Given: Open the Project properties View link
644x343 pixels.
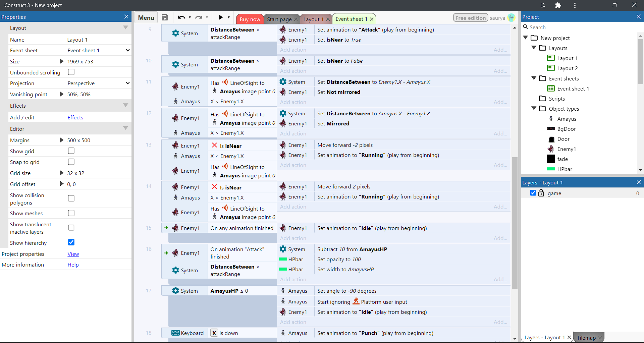Looking at the screenshot, I should pyautogui.click(x=73, y=254).
